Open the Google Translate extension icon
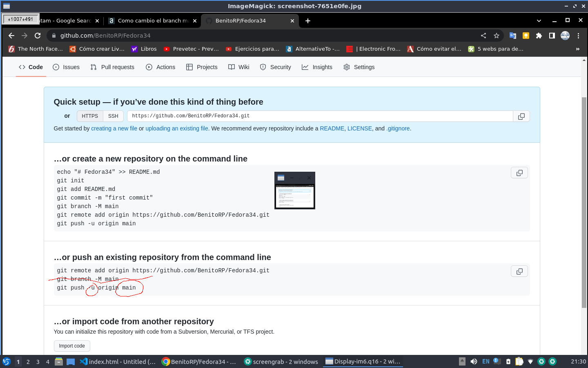The height and width of the screenshot is (368, 588). [x=513, y=36]
